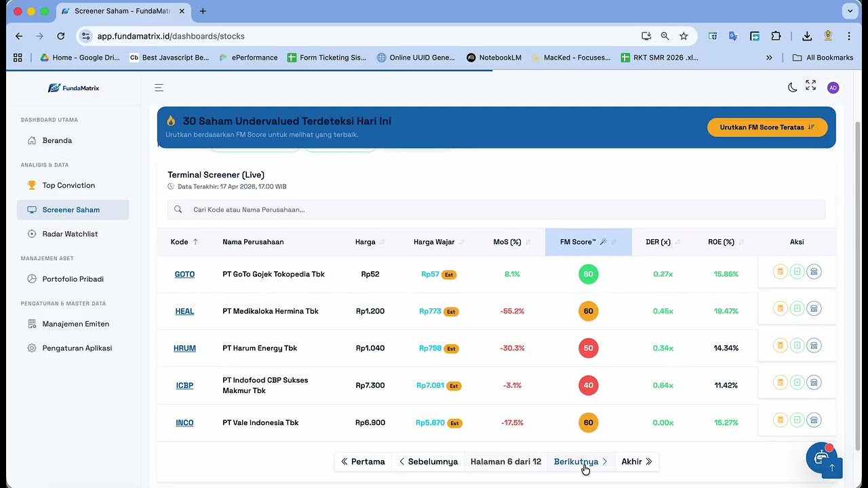The image size is (868, 488).
Task: Click the yellow document icon for GOTO
Action: pyautogui.click(x=780, y=272)
